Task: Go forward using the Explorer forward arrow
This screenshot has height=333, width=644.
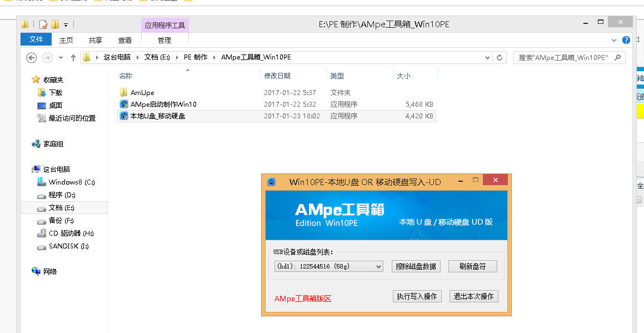Action: pyautogui.click(x=47, y=58)
